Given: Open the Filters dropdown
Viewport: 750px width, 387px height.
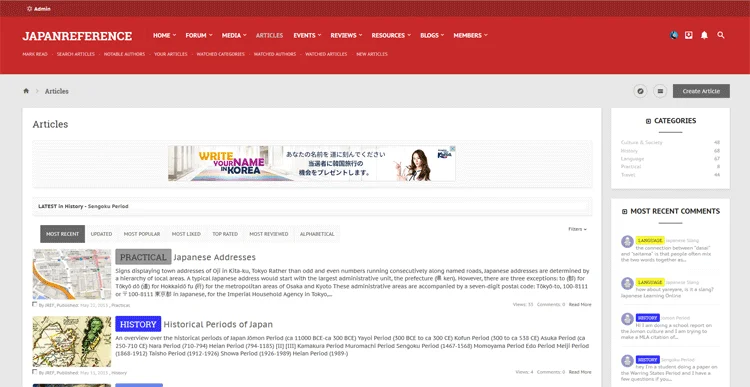Looking at the screenshot, I should click(577, 229).
